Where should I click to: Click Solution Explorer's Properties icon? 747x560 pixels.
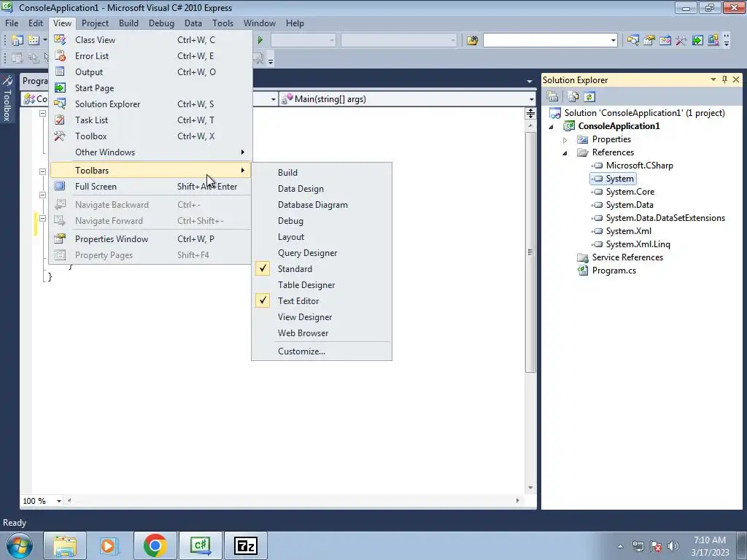(552, 97)
